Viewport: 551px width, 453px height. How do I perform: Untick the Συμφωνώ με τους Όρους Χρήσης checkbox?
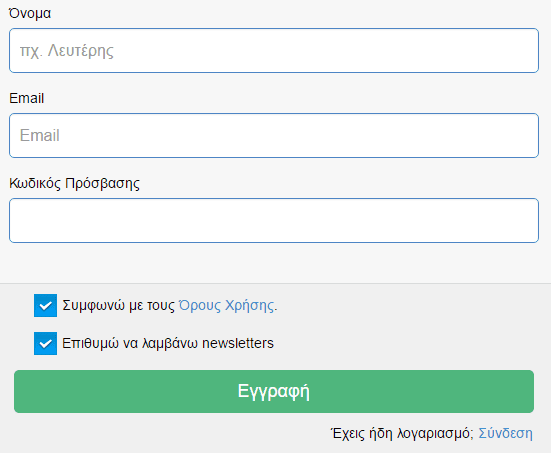point(45,305)
